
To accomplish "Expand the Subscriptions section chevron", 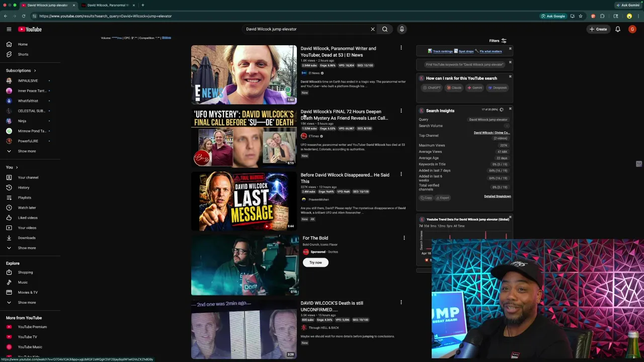I will point(35,70).
